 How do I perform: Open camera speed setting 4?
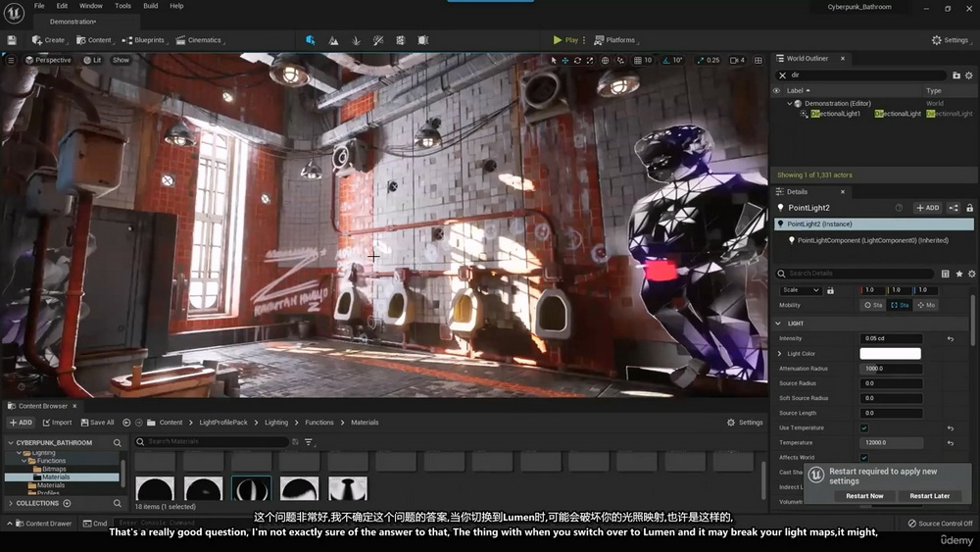(738, 60)
